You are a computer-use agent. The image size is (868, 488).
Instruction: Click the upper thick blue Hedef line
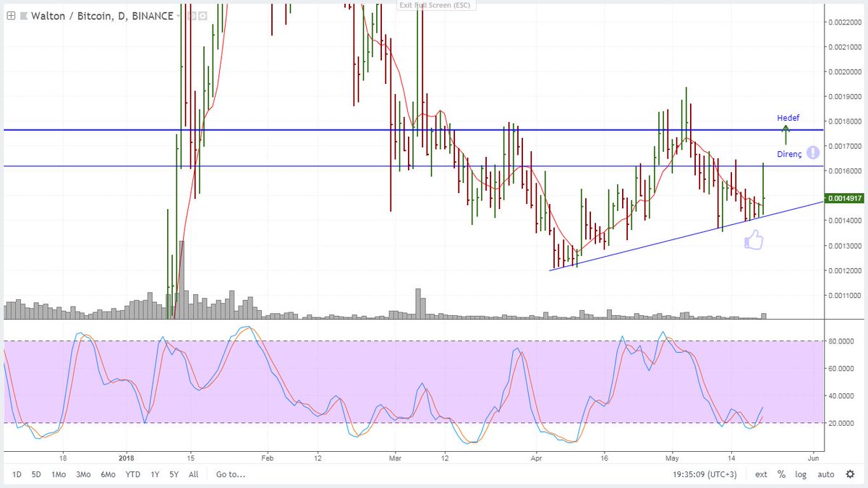click(x=412, y=130)
